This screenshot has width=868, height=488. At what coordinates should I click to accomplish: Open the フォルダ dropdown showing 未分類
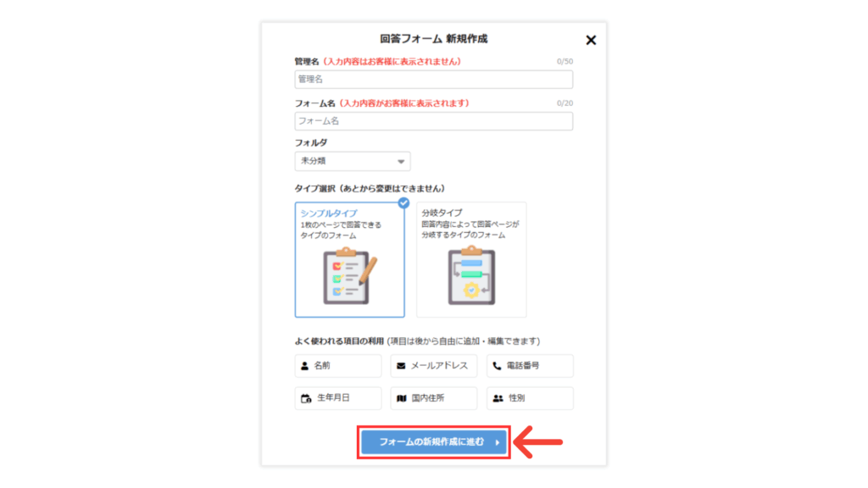[353, 161]
